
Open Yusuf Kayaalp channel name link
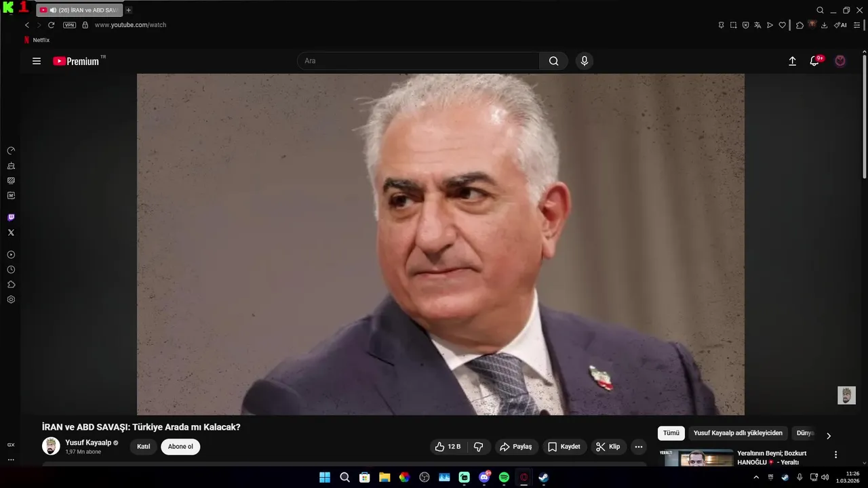tap(88, 443)
